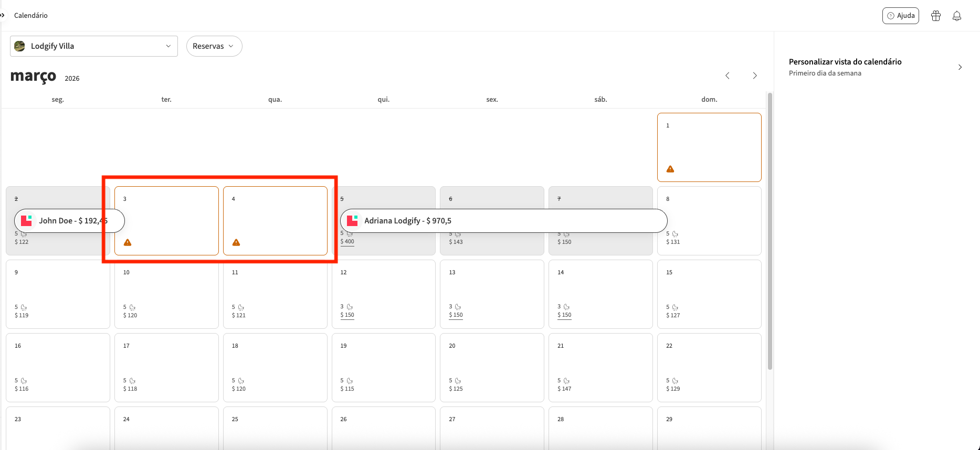Click the gift box icon
980x450 pixels.
[936, 16]
